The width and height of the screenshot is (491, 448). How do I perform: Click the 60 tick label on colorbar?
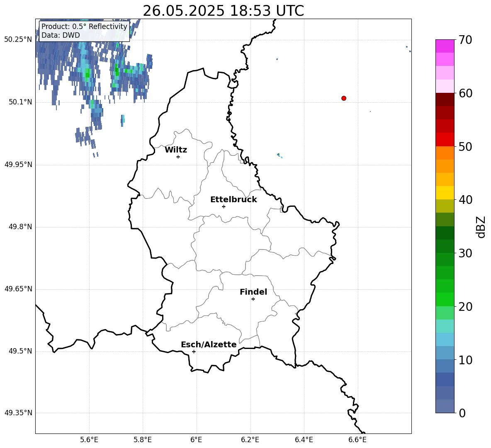pyautogui.click(x=465, y=93)
